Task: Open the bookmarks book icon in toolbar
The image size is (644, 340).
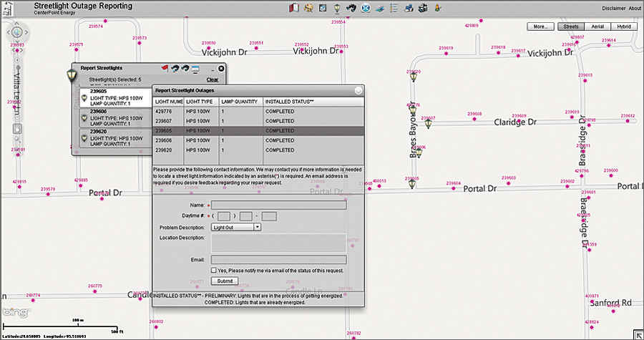Action: coord(293,9)
